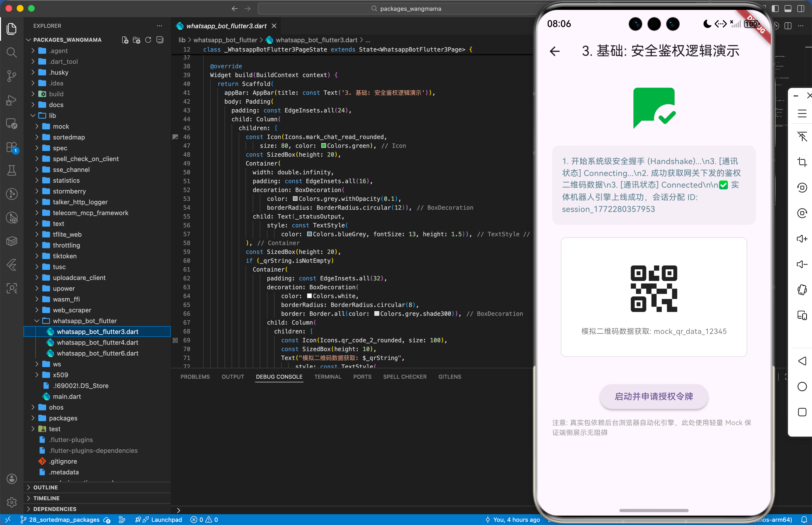
Task: Tap the emulator Back navigation button
Action: click(802, 361)
